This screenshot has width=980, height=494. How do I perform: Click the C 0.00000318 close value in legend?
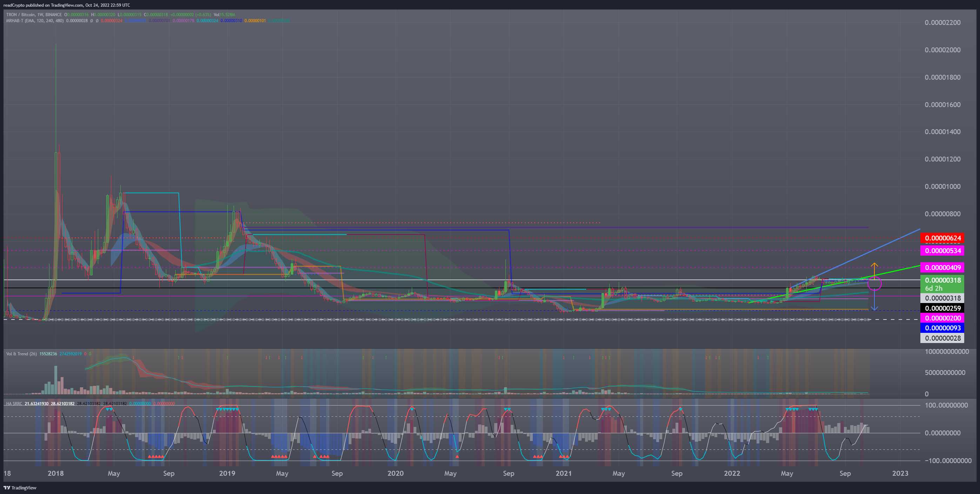(156, 14)
